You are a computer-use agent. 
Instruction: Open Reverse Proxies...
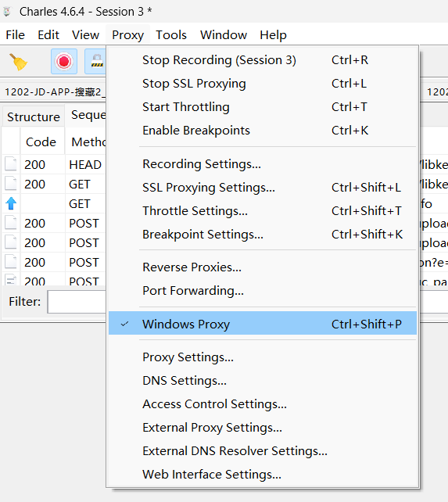[263, 267]
